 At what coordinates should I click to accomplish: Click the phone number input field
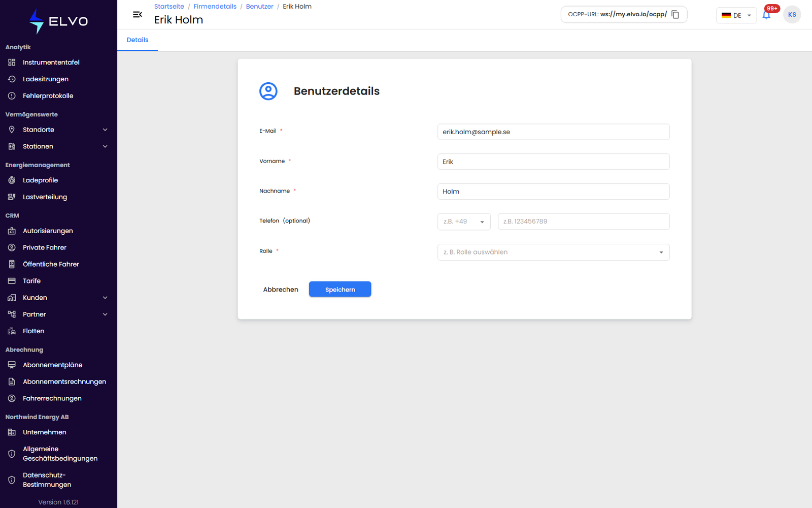584,221
